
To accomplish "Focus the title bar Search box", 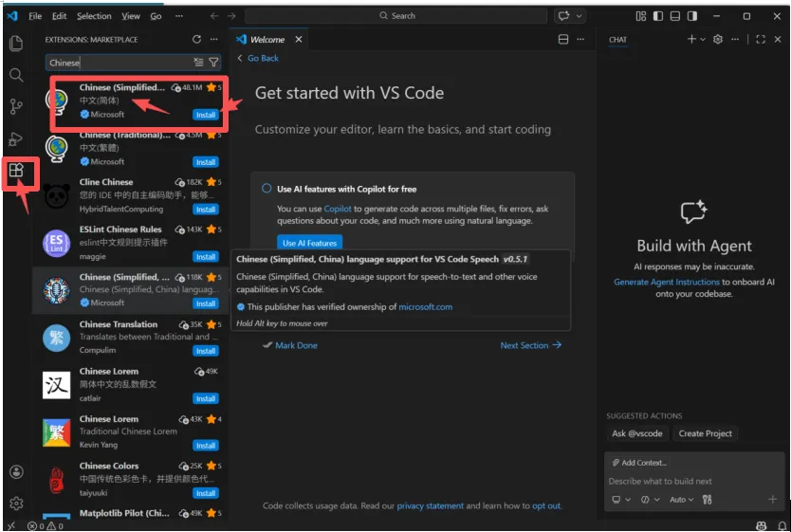I will pos(396,15).
